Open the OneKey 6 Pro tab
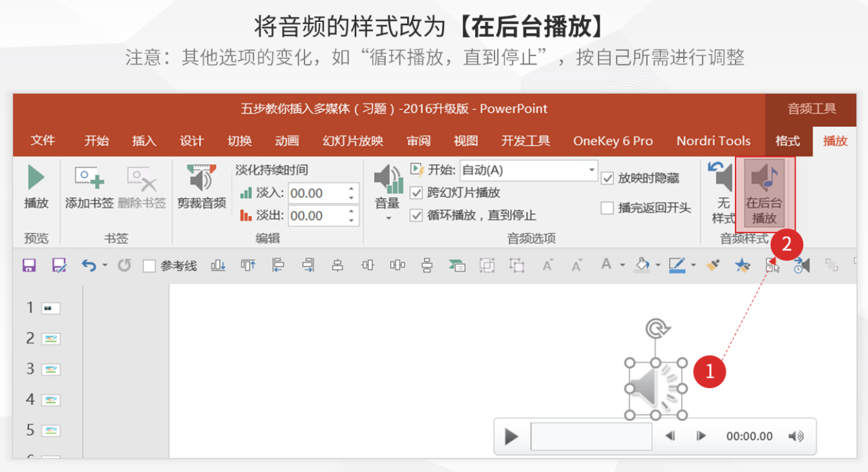 tap(613, 141)
